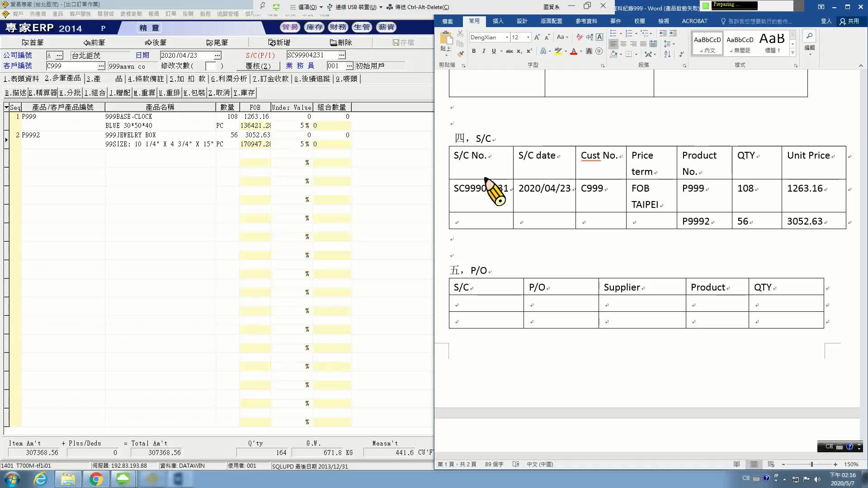Open the 4.條款備註 tab in ERP
Image resolution: width=868 pixels, height=488 pixels.
click(146, 79)
